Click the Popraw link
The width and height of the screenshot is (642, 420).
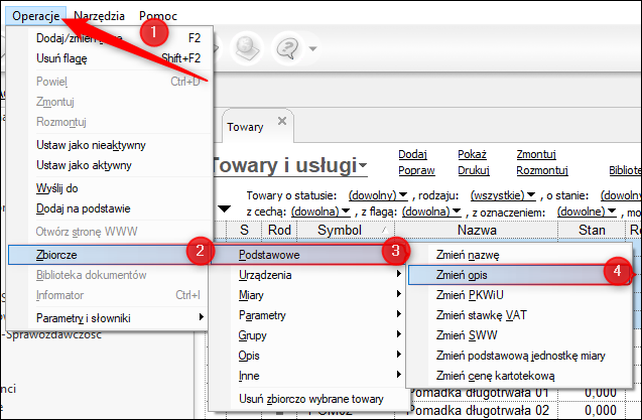pyautogui.click(x=416, y=170)
